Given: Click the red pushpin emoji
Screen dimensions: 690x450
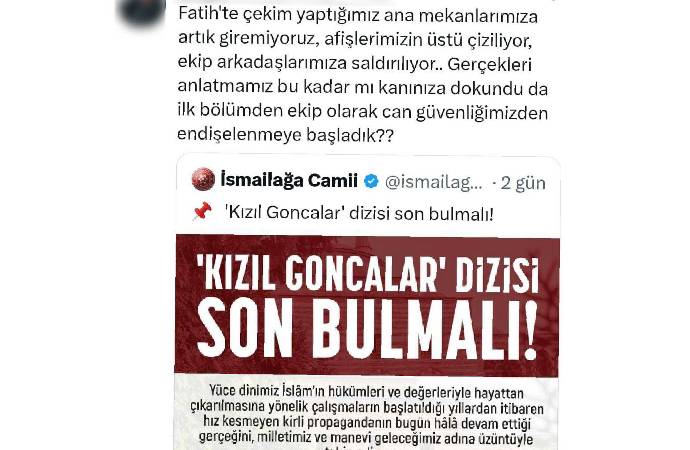Looking at the screenshot, I should (202, 212).
